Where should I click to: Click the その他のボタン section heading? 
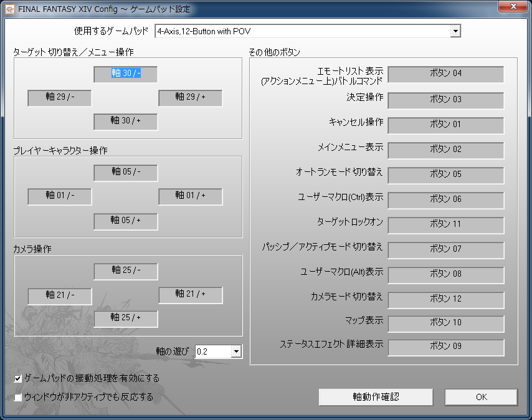275,52
